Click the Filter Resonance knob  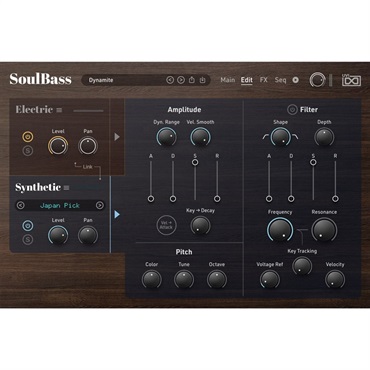[324, 230]
